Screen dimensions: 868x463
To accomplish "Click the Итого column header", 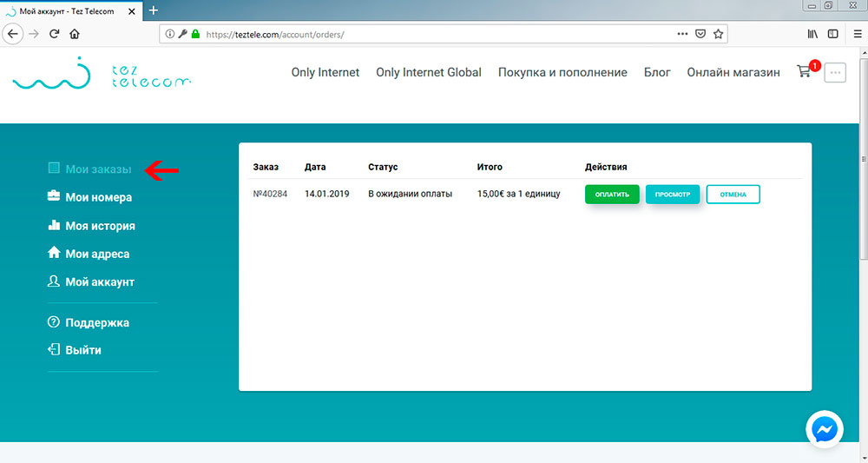I will click(x=490, y=167).
